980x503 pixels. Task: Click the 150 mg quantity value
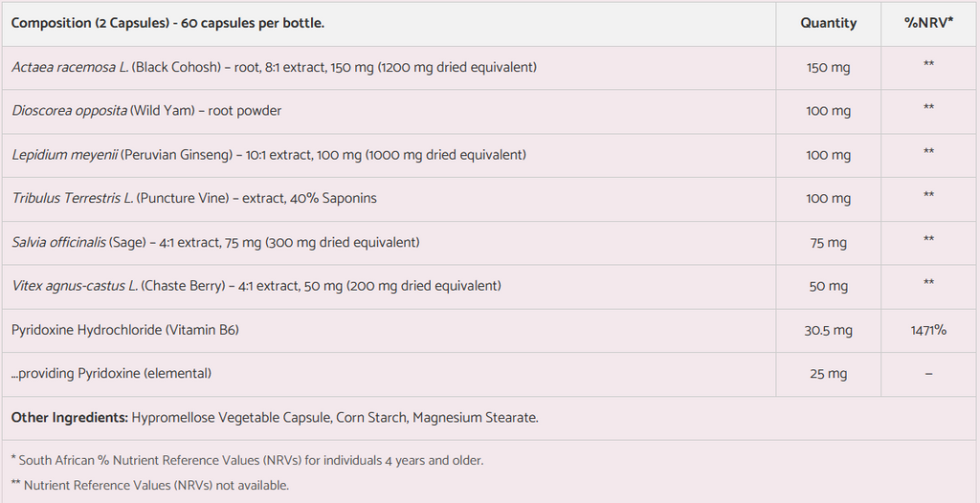coord(828,68)
